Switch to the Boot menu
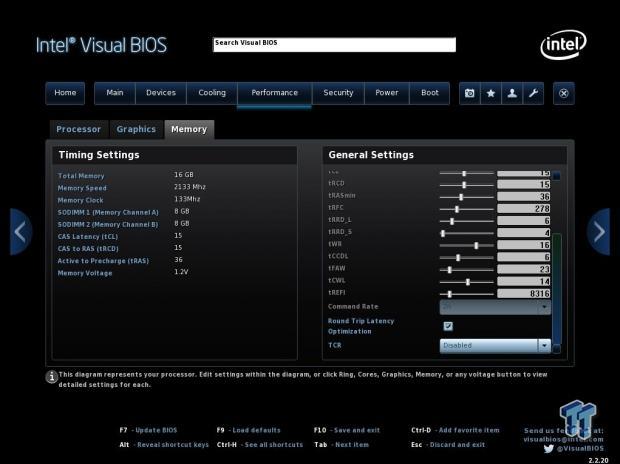This screenshot has width=620, height=464. tap(430, 93)
